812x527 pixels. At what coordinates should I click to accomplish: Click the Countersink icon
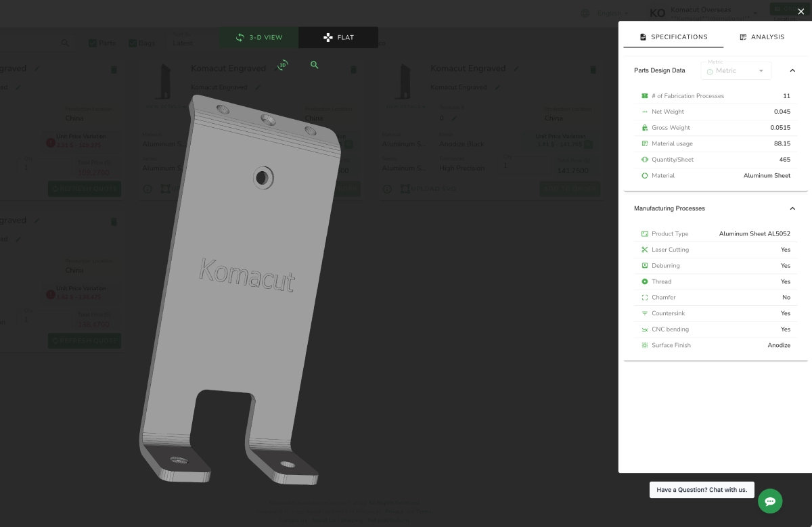pos(645,313)
